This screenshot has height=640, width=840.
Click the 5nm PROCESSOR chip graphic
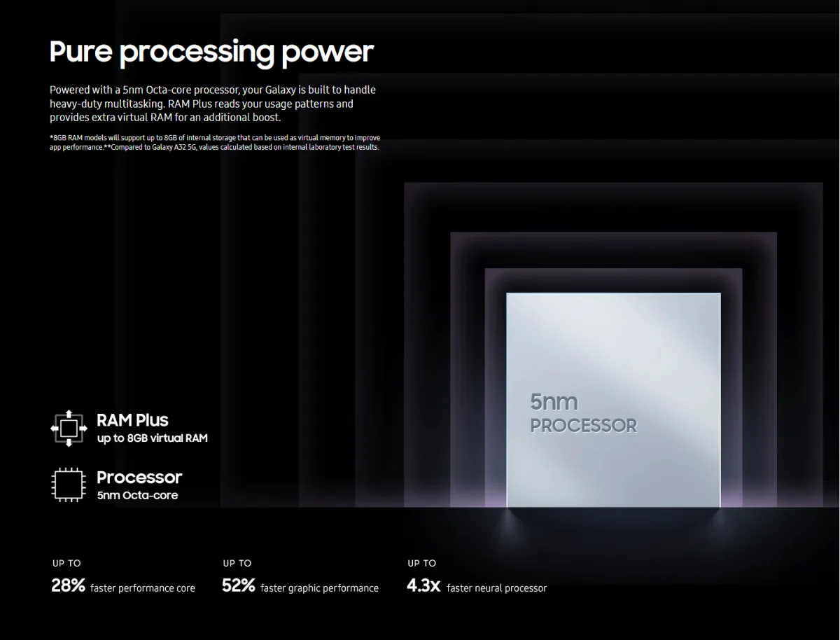(613, 399)
